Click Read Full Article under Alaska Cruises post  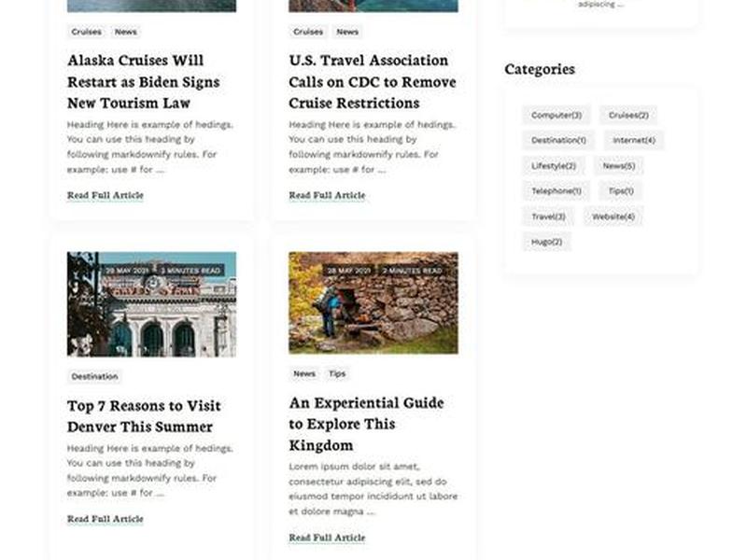point(106,195)
